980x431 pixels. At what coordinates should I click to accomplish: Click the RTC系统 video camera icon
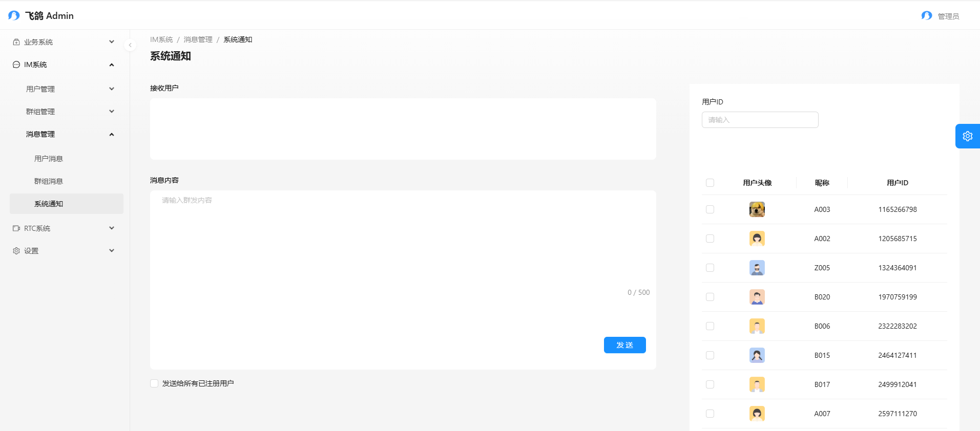[x=16, y=228]
